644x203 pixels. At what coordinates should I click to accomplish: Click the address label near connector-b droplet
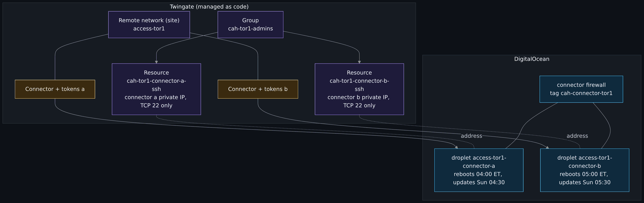577,136
